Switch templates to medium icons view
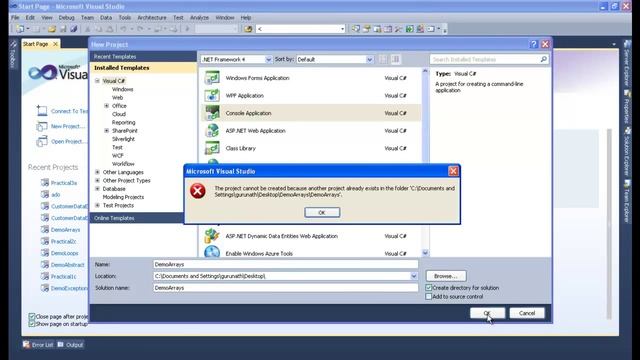The height and width of the screenshot is (360, 640). [x=396, y=60]
